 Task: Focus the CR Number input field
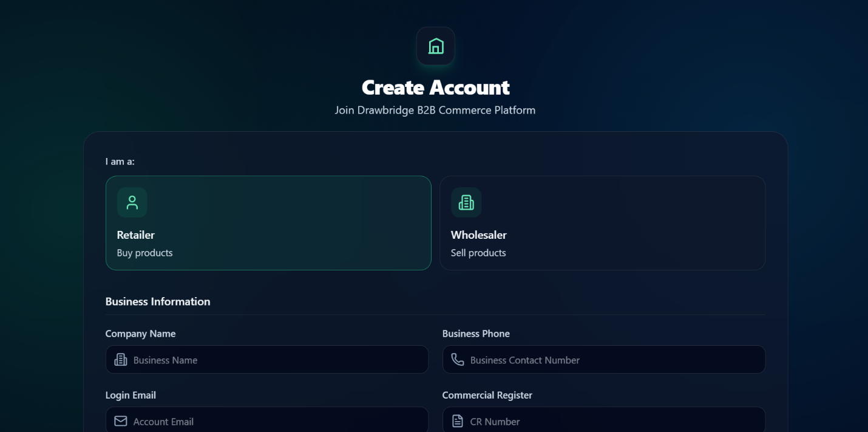point(604,420)
